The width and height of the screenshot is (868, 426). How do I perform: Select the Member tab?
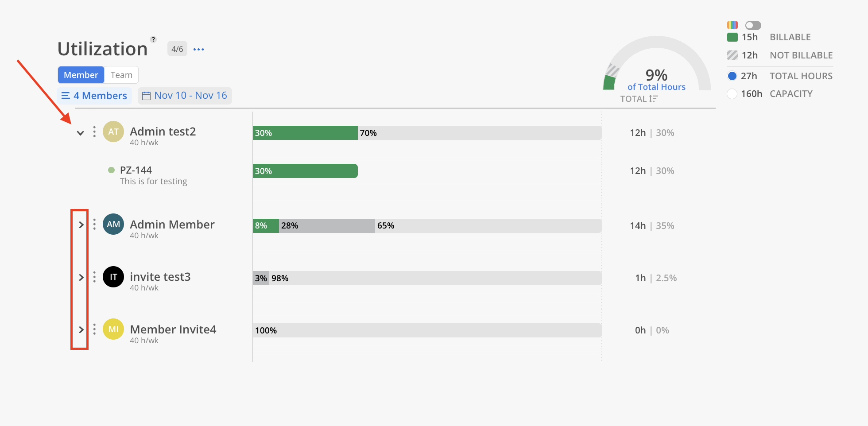81,75
